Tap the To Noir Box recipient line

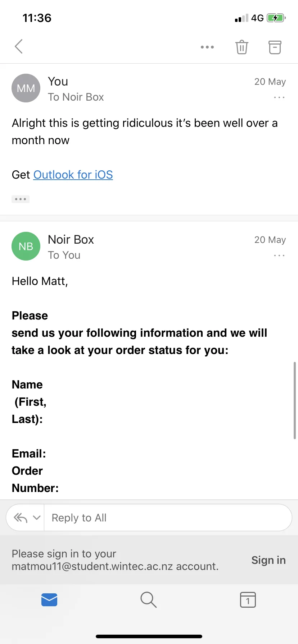[x=76, y=97]
